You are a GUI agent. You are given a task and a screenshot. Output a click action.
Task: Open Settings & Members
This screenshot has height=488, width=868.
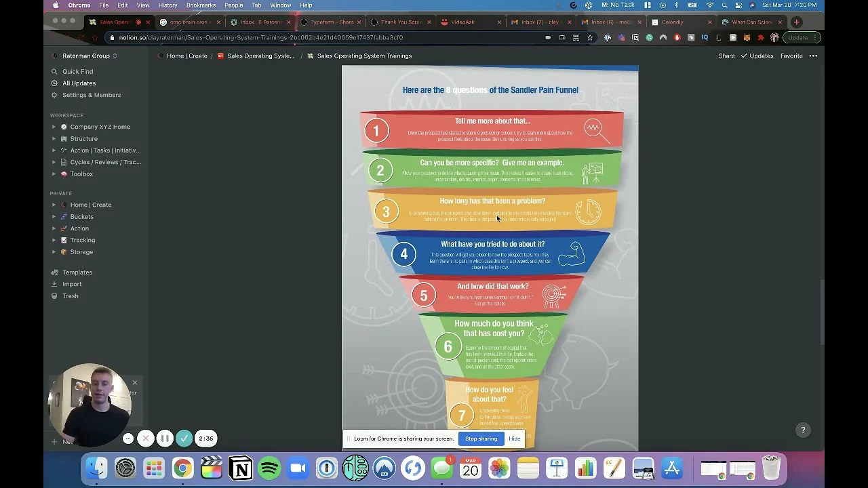pyautogui.click(x=91, y=95)
